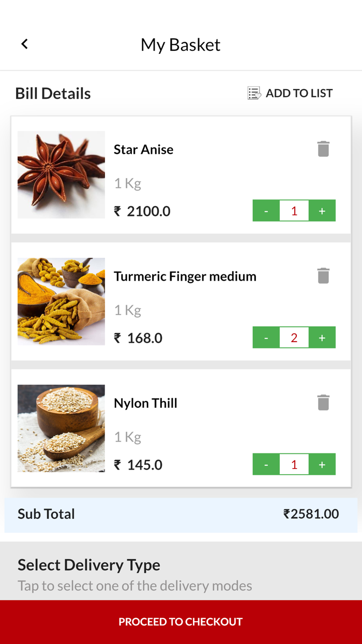Increase Turmeric Finger medium quantity

[x=322, y=338]
